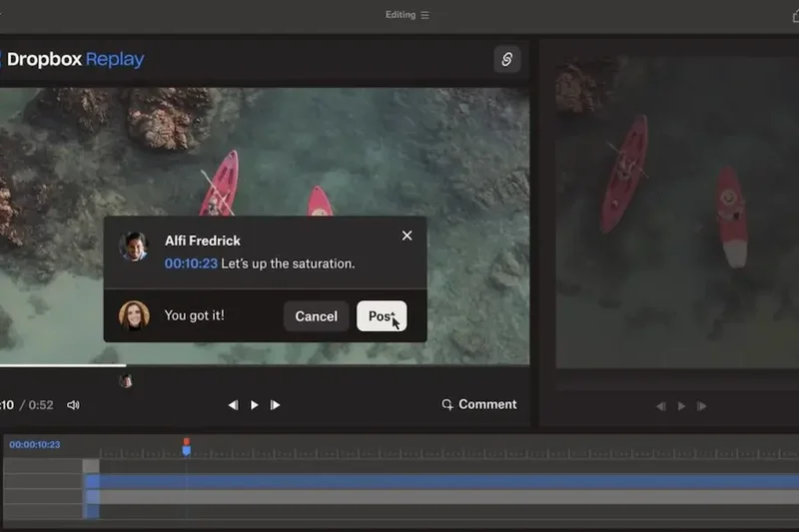Cancel the comment reply
Image resolution: width=799 pixels, height=532 pixels.
click(316, 316)
